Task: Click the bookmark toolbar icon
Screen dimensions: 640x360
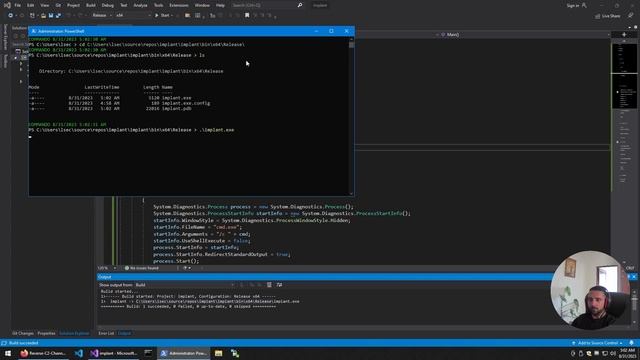Action: pyautogui.click(x=247, y=16)
